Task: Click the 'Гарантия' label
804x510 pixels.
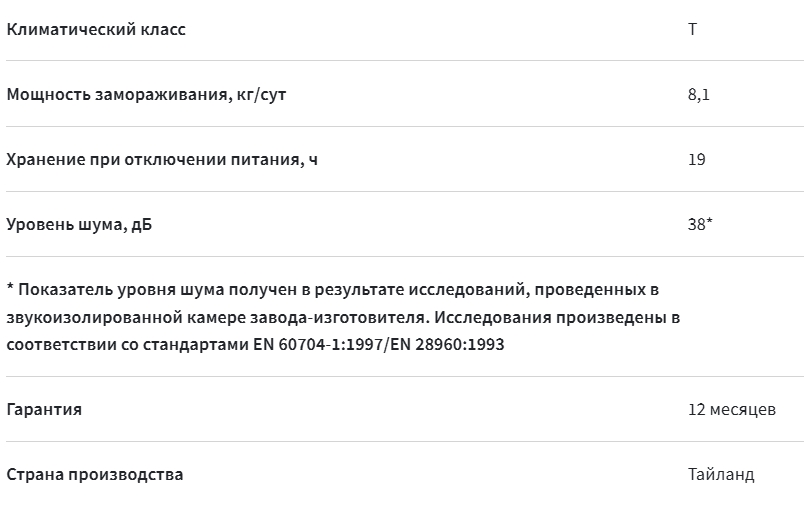Action: (44, 410)
